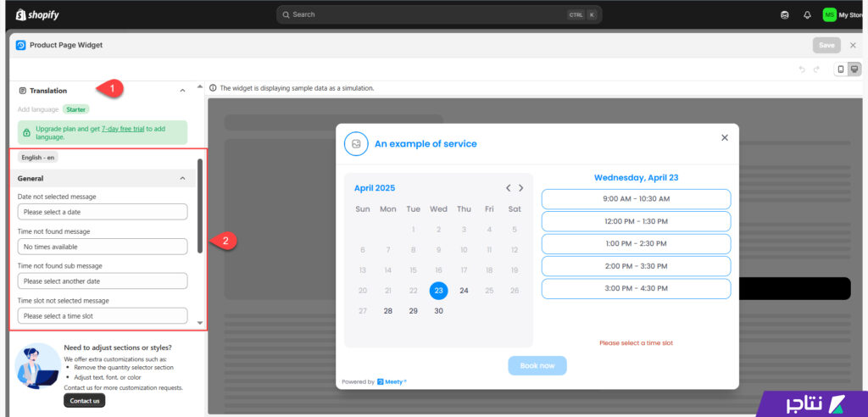Click the Please select a time slot warning
The height and width of the screenshot is (417, 868).
[636, 343]
